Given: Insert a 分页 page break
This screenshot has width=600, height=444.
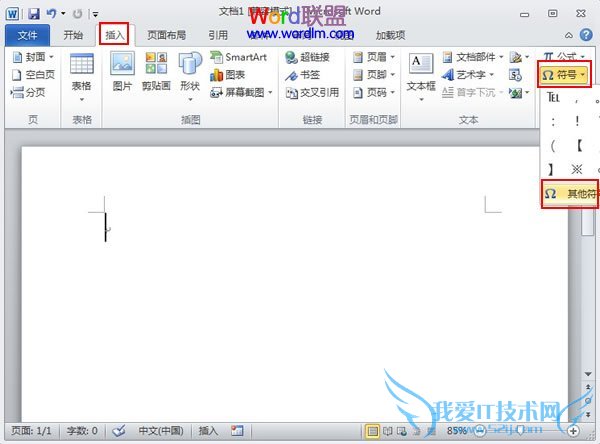Looking at the screenshot, I should pos(28,92).
